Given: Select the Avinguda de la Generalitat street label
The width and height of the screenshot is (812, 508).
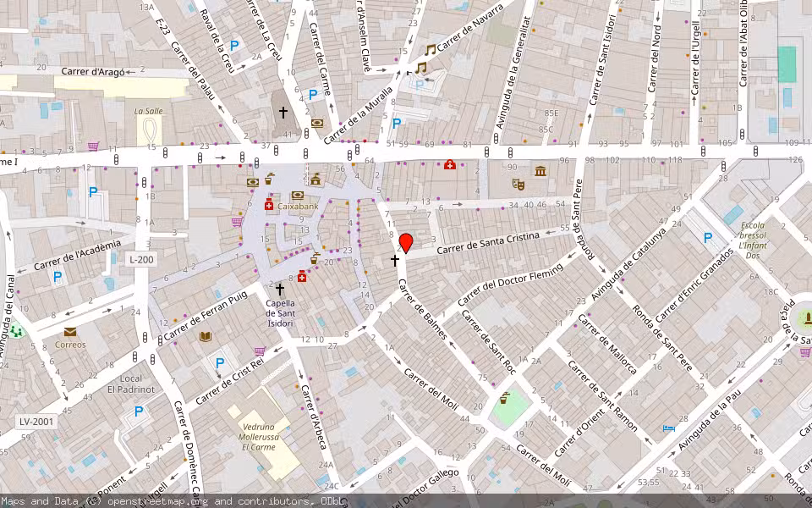Looking at the screenshot, I should [513, 73].
